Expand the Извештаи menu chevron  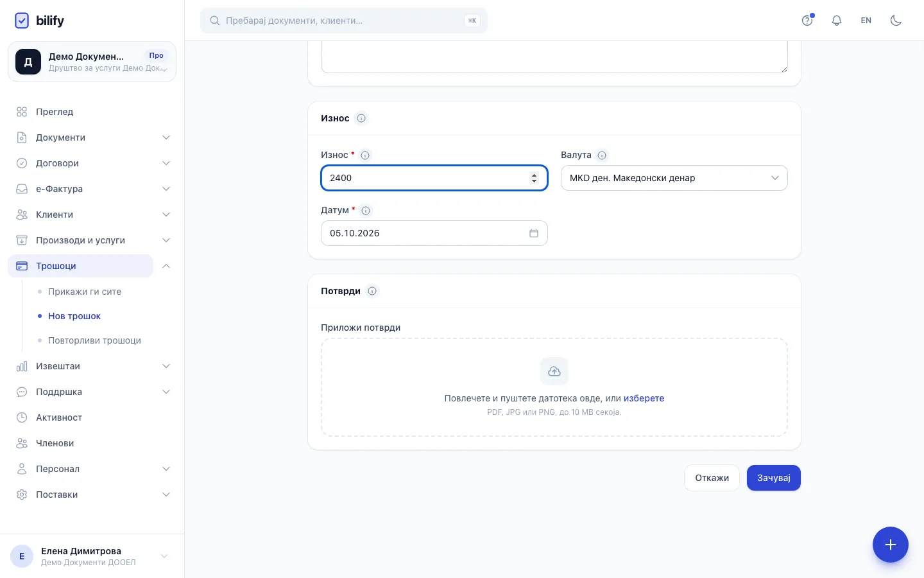166,366
